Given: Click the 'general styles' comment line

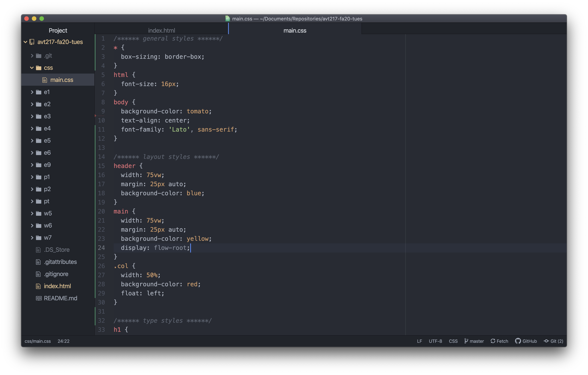Looking at the screenshot, I should pos(168,39).
